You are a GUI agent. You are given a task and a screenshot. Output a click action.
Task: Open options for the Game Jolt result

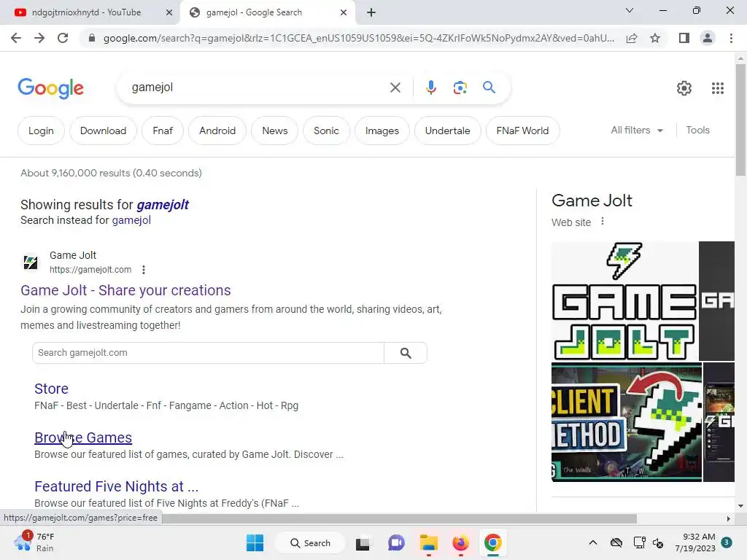coord(144,270)
